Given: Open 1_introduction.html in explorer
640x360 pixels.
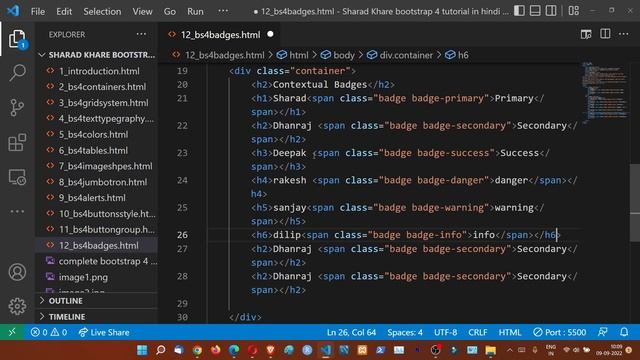Looking at the screenshot, I should pos(99,71).
